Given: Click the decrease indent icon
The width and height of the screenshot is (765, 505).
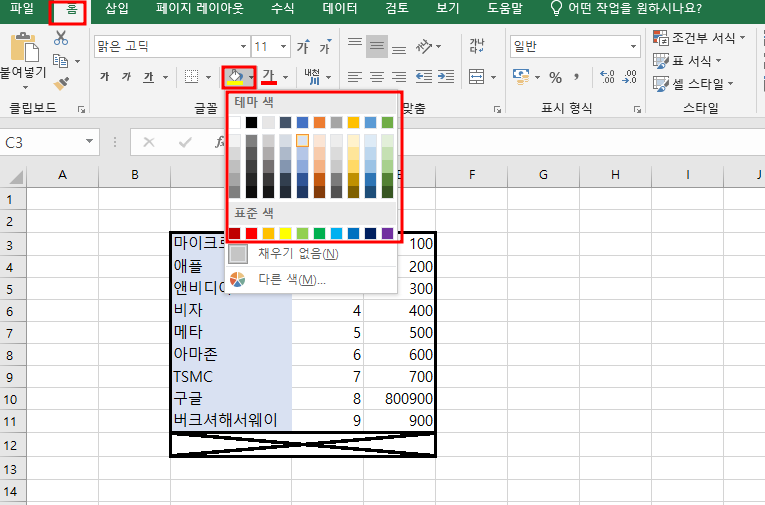Looking at the screenshot, I should (x=423, y=77).
